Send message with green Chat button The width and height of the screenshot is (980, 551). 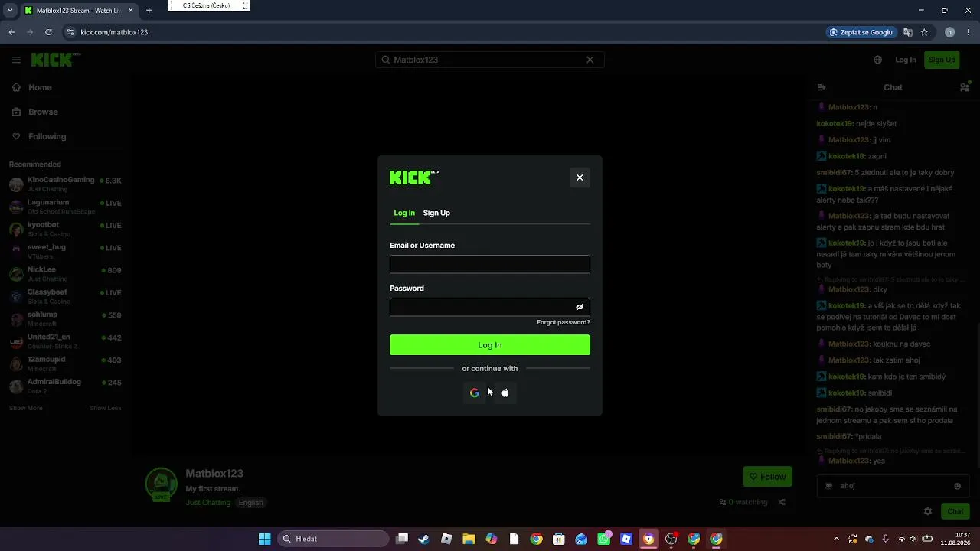tap(955, 511)
